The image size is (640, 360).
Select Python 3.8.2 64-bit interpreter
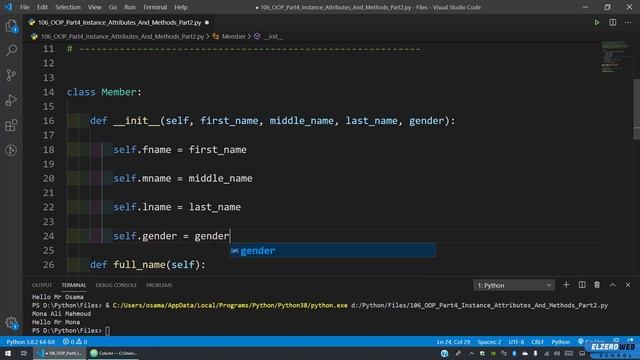(31, 342)
